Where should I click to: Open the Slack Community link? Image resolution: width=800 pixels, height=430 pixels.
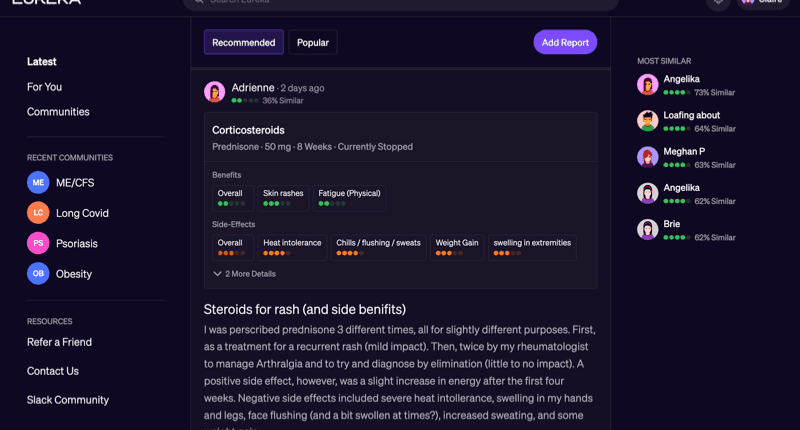point(68,400)
